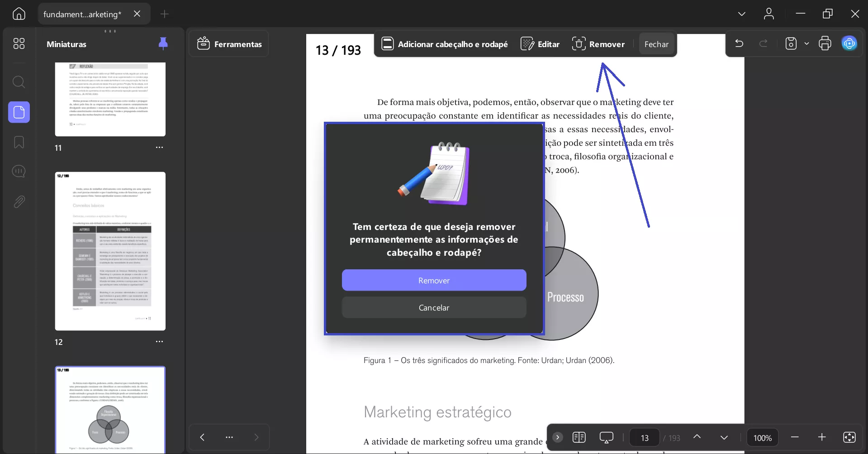The height and width of the screenshot is (454, 868).
Task: Redo the last action
Action: (764, 43)
